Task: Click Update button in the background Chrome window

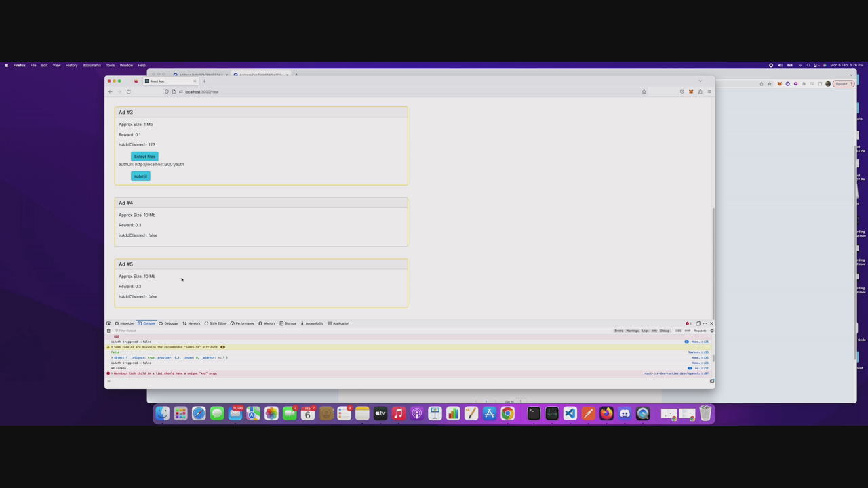Action: pos(844,84)
